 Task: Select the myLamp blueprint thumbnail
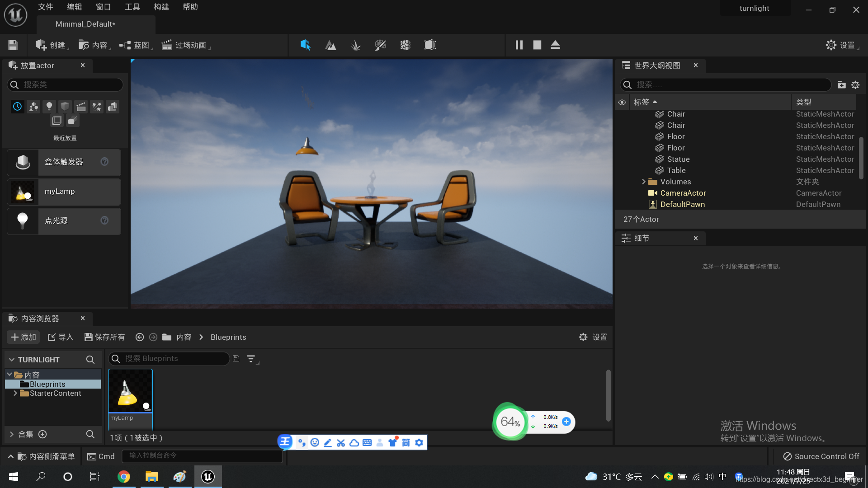130,392
